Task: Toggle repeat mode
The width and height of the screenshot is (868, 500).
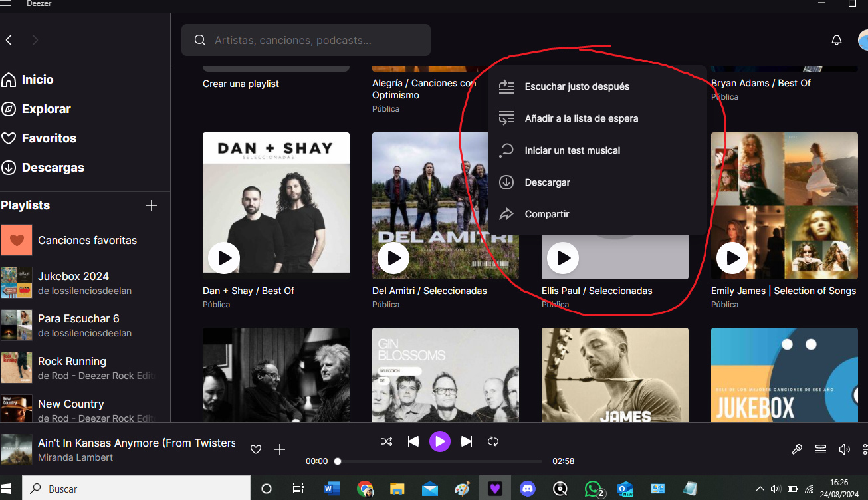Action: [493, 441]
